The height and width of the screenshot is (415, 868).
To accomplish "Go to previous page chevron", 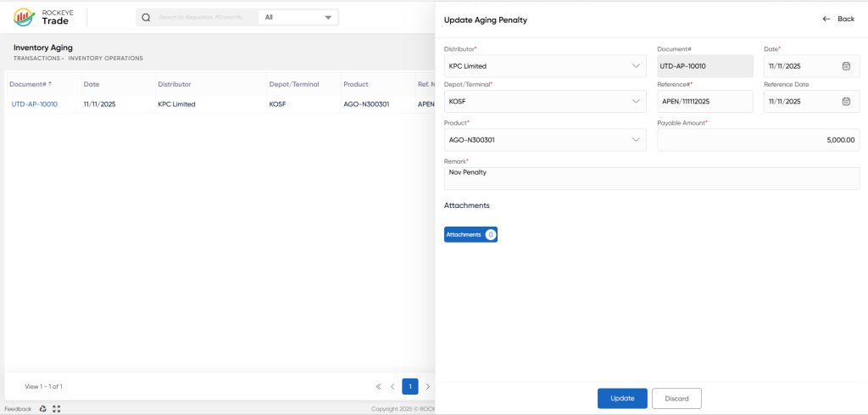I will coord(392,386).
